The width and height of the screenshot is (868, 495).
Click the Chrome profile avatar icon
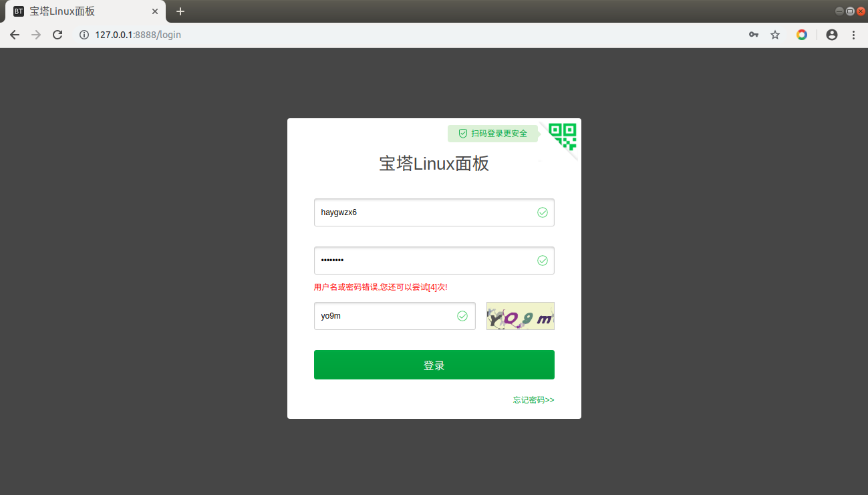click(x=831, y=35)
